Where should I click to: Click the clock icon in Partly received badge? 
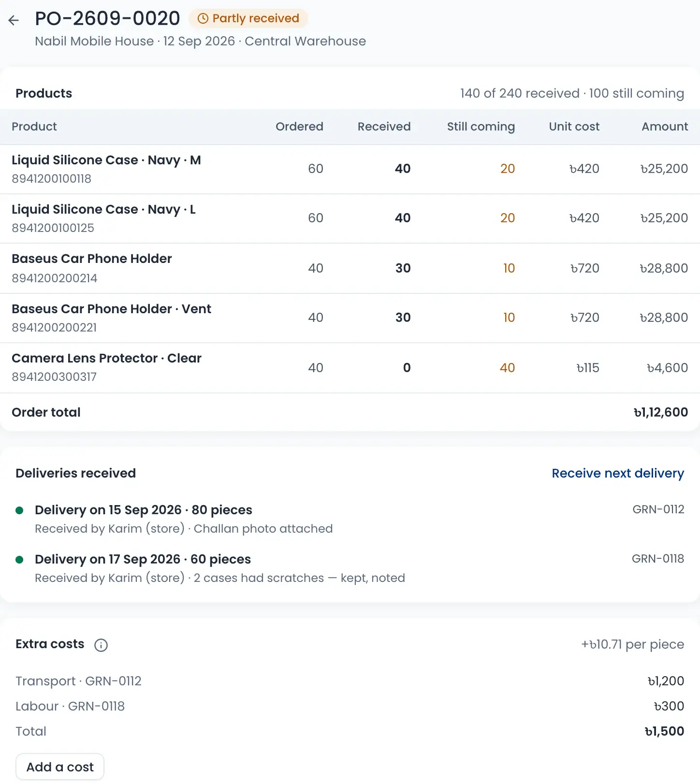tap(203, 18)
